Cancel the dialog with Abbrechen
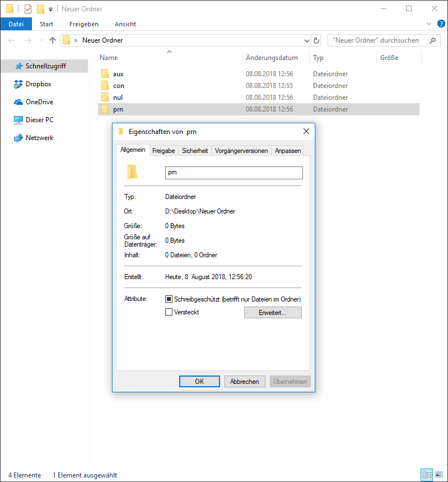Viewport: 448px width, 482px height. (245, 382)
